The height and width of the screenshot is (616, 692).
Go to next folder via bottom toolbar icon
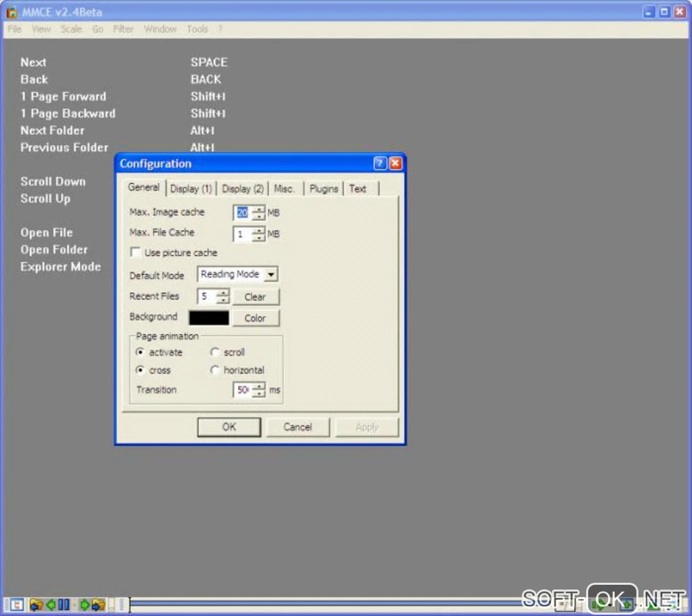(98, 604)
